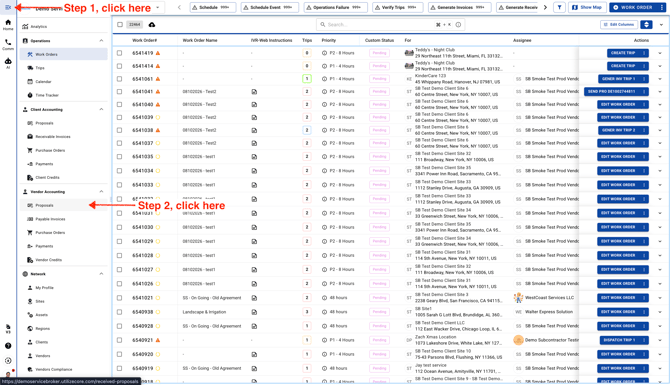Open Work Orders in sidebar
The height and width of the screenshot is (385, 670).
click(64, 54)
